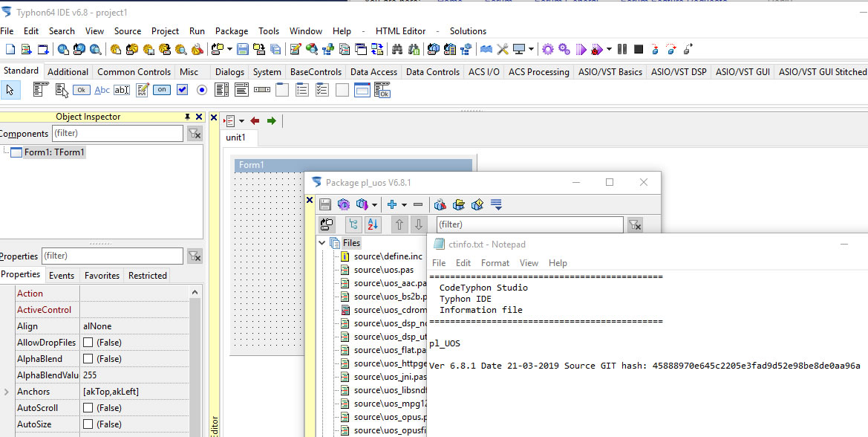Click the directory hierarchy toggle icon in package window

(x=353, y=224)
